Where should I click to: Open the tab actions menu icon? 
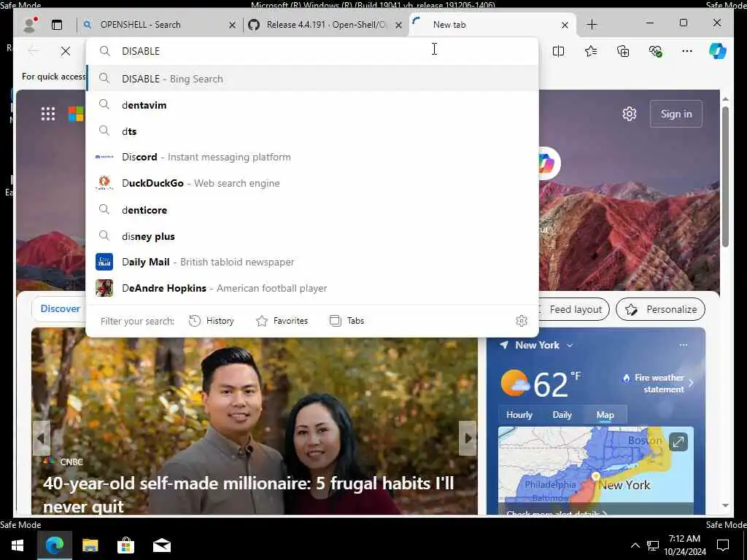pyautogui.click(x=57, y=25)
